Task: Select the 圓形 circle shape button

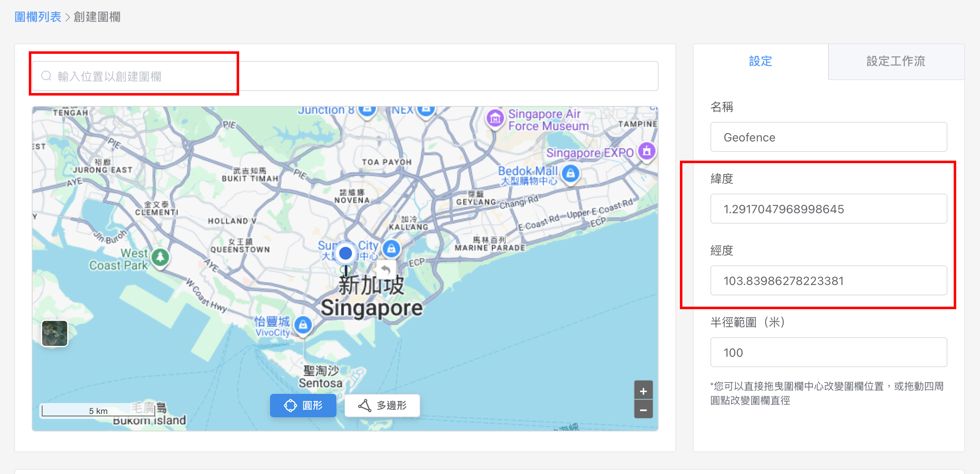Action: pos(303,405)
